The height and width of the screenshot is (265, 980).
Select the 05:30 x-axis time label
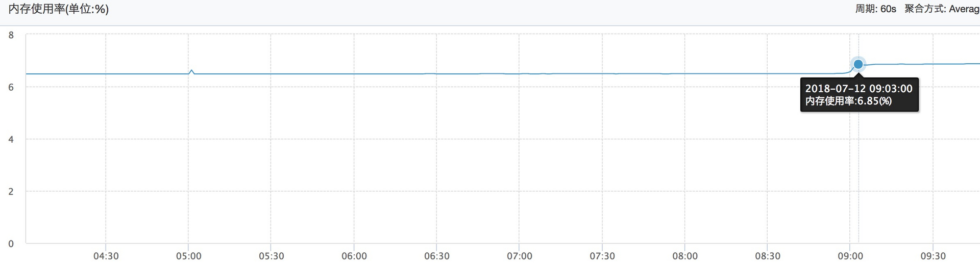click(271, 256)
